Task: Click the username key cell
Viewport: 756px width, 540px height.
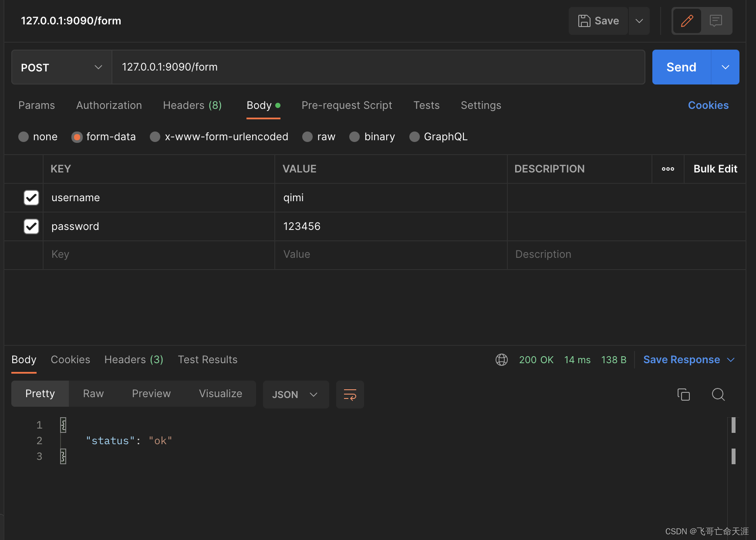Action: (x=159, y=198)
